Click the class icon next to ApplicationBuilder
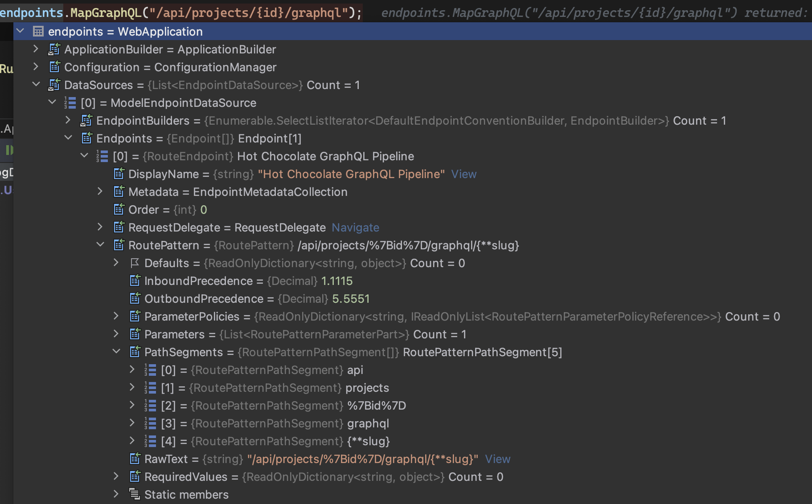The height and width of the screenshot is (504, 812). (x=53, y=49)
